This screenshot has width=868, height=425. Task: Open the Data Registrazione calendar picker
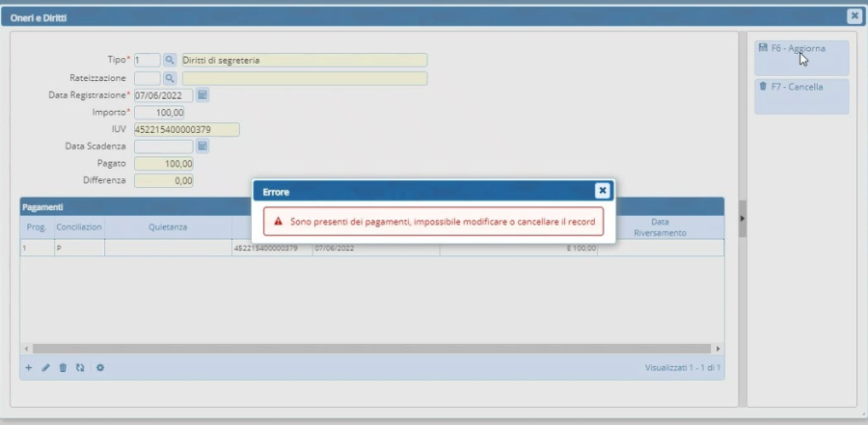click(203, 95)
